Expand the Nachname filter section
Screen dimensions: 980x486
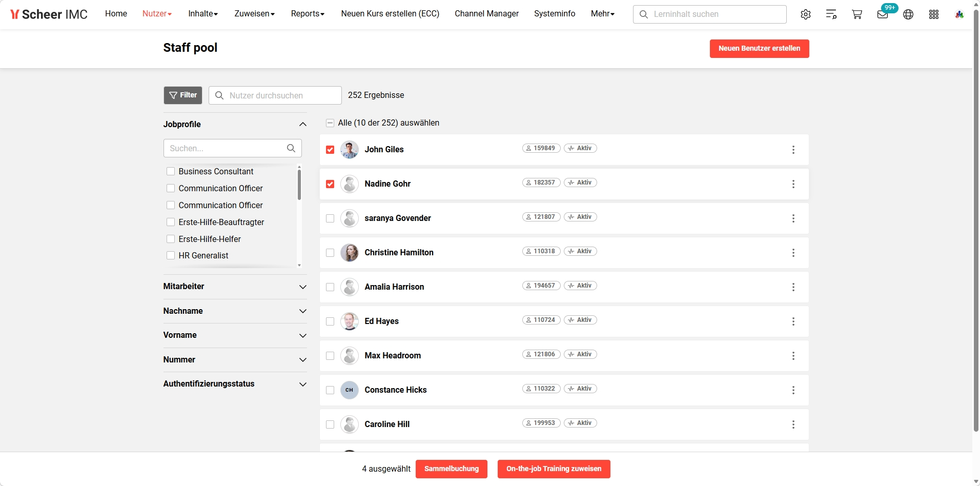(x=303, y=311)
